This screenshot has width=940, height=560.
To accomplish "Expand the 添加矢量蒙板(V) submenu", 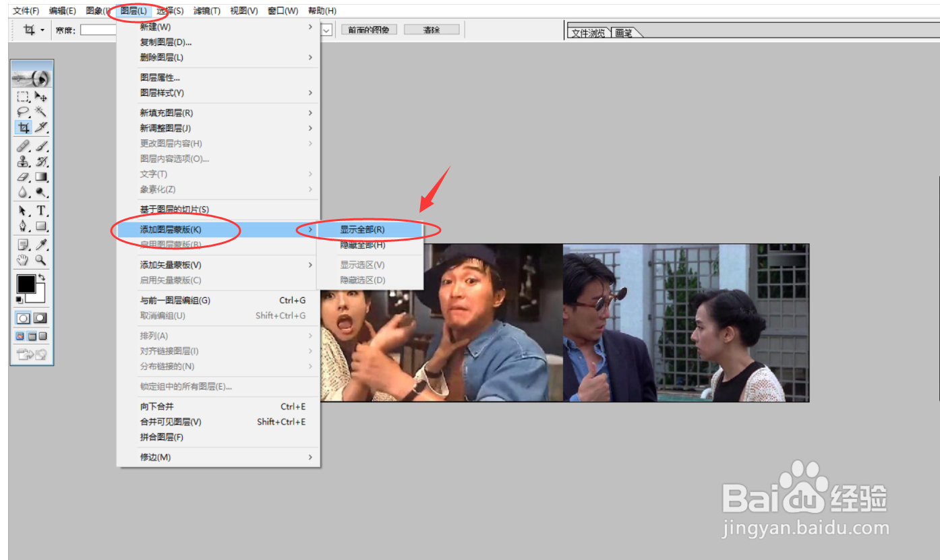I will coord(310,265).
